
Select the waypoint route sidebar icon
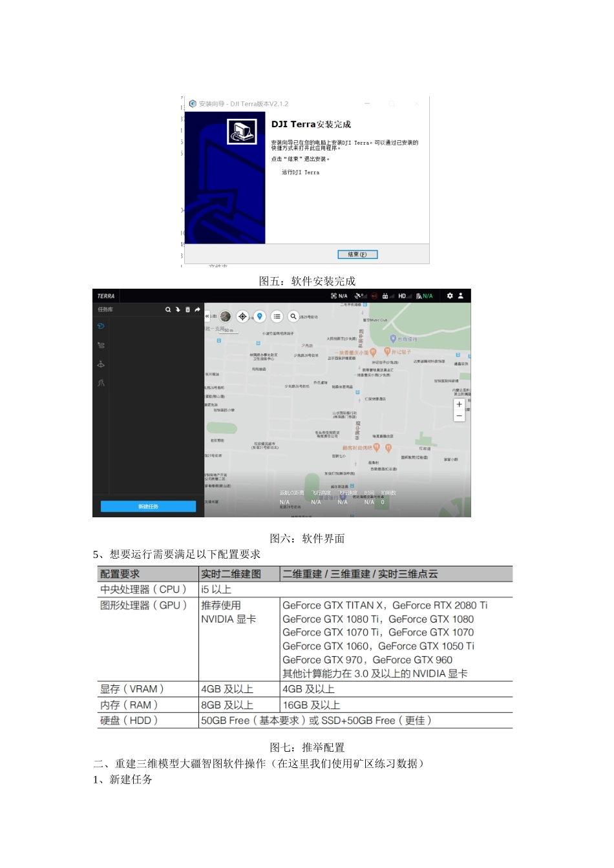tap(101, 346)
